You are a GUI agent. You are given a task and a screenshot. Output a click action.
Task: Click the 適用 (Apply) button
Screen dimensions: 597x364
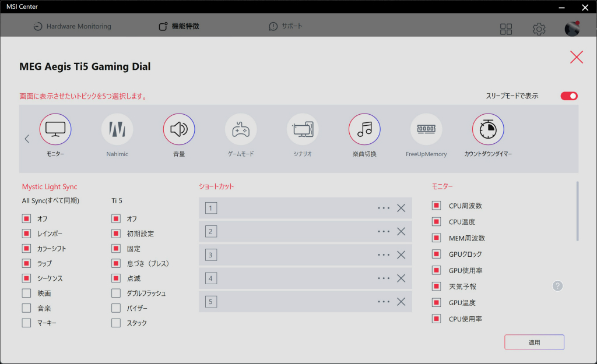534,342
